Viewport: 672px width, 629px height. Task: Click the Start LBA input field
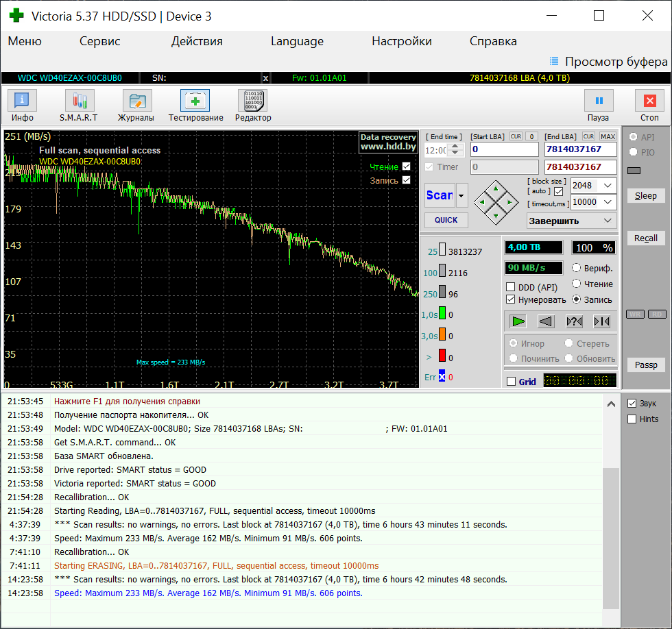pyautogui.click(x=504, y=149)
